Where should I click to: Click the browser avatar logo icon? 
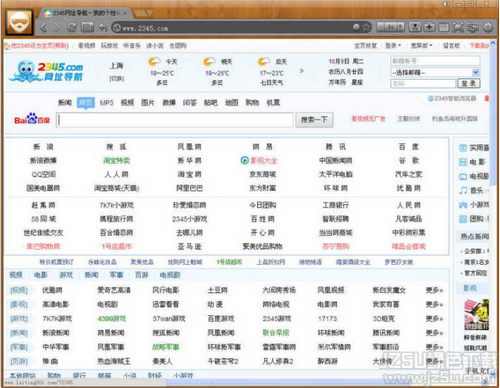tap(20, 23)
